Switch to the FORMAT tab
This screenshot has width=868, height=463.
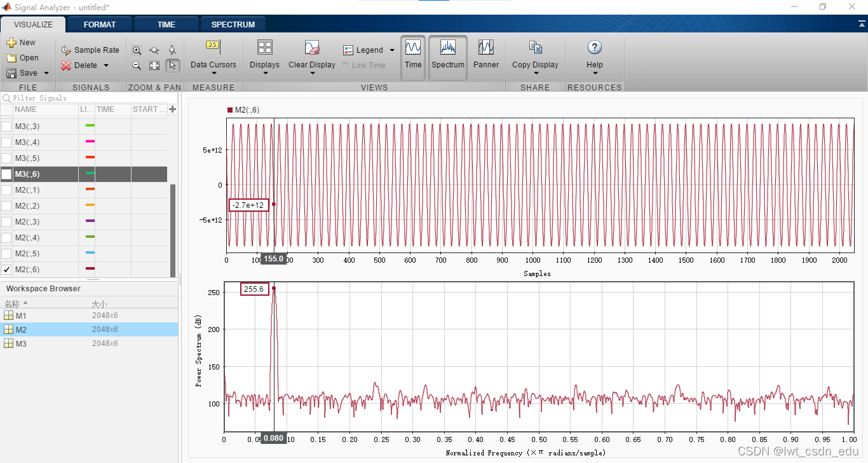[x=100, y=25]
